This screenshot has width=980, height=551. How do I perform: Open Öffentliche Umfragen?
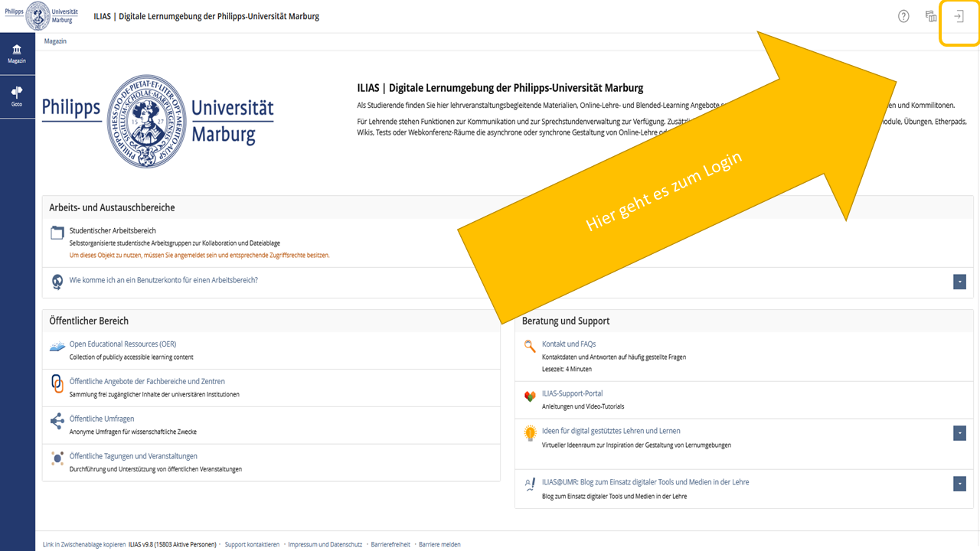point(100,419)
